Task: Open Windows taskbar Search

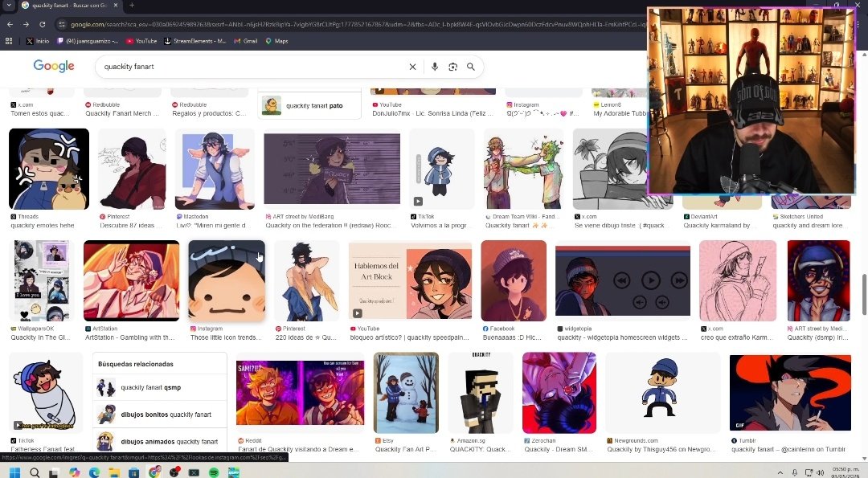Action: pyautogui.click(x=35, y=472)
